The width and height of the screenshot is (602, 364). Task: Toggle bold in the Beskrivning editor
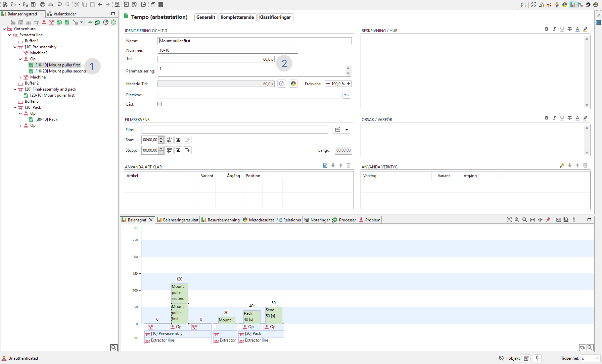[x=547, y=29]
